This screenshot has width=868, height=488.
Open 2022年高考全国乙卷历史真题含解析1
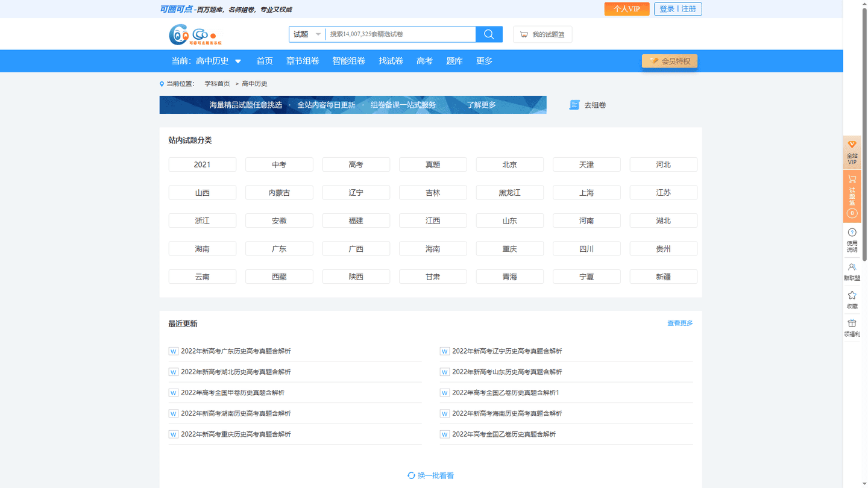pyautogui.click(x=506, y=393)
